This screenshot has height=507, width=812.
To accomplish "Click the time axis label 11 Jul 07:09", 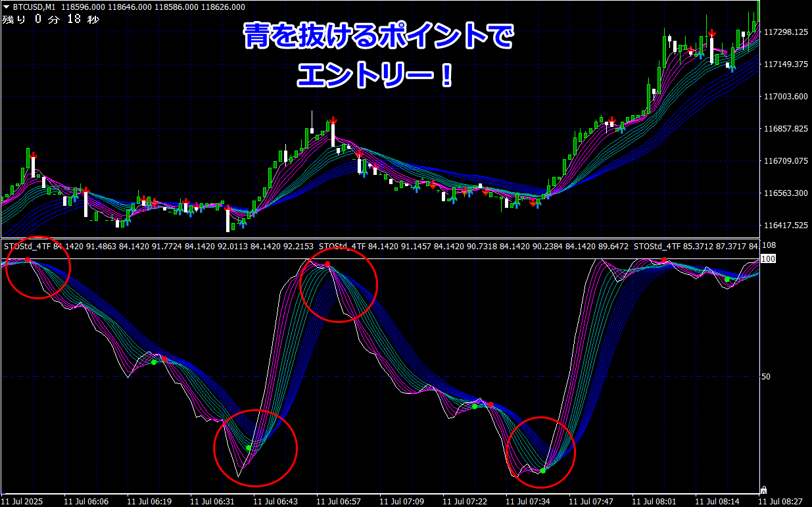I will (402, 502).
